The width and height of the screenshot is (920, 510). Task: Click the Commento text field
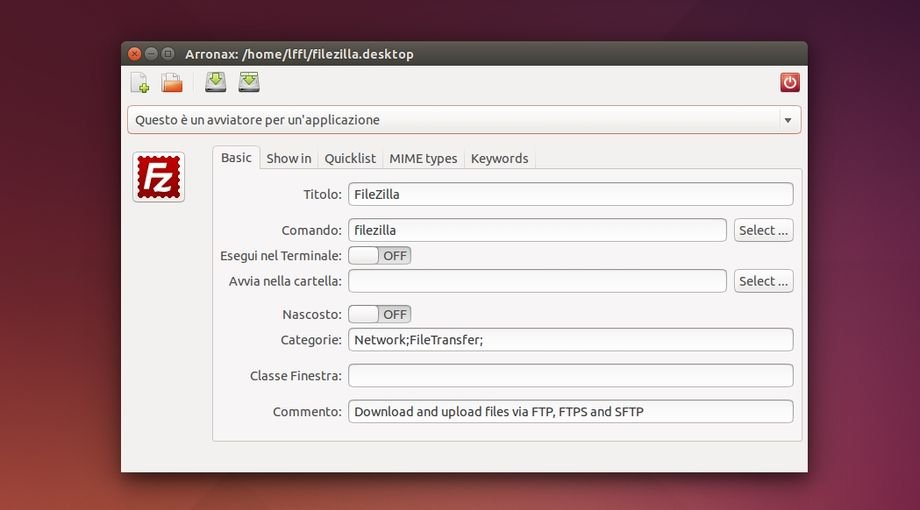coord(570,412)
